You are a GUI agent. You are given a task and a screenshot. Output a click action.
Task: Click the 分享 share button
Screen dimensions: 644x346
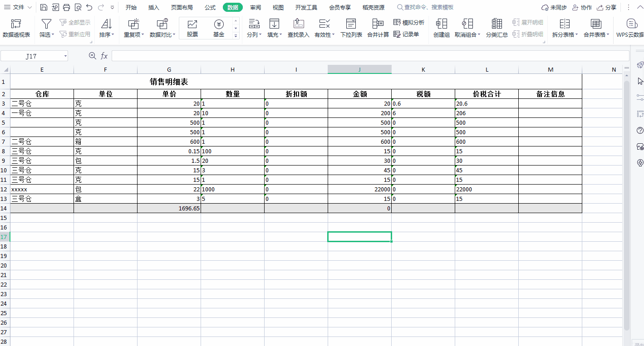(x=607, y=7)
